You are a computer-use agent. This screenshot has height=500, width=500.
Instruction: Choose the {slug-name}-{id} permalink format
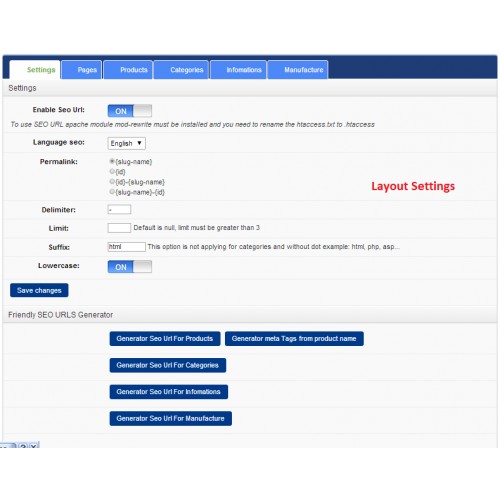(x=112, y=192)
